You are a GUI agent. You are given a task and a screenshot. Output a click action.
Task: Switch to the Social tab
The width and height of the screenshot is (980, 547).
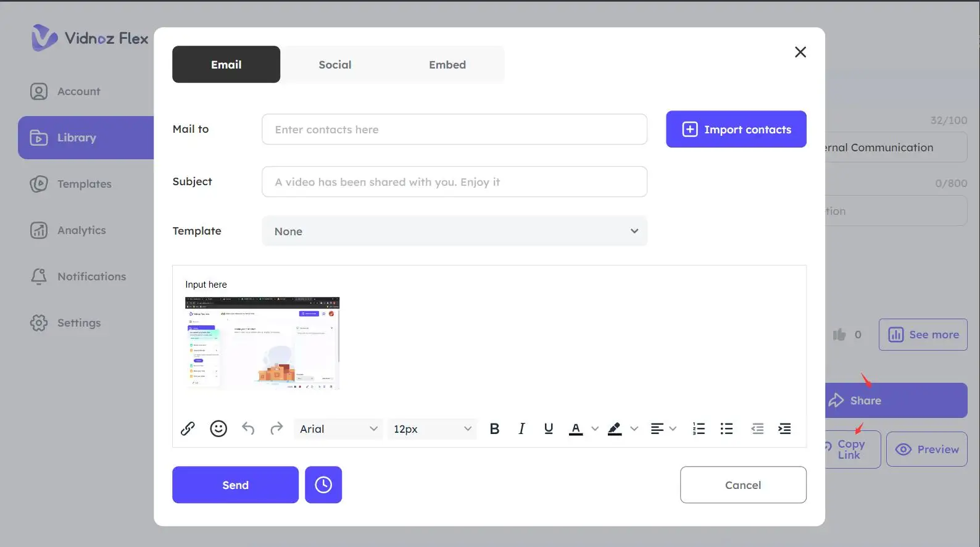coord(334,64)
